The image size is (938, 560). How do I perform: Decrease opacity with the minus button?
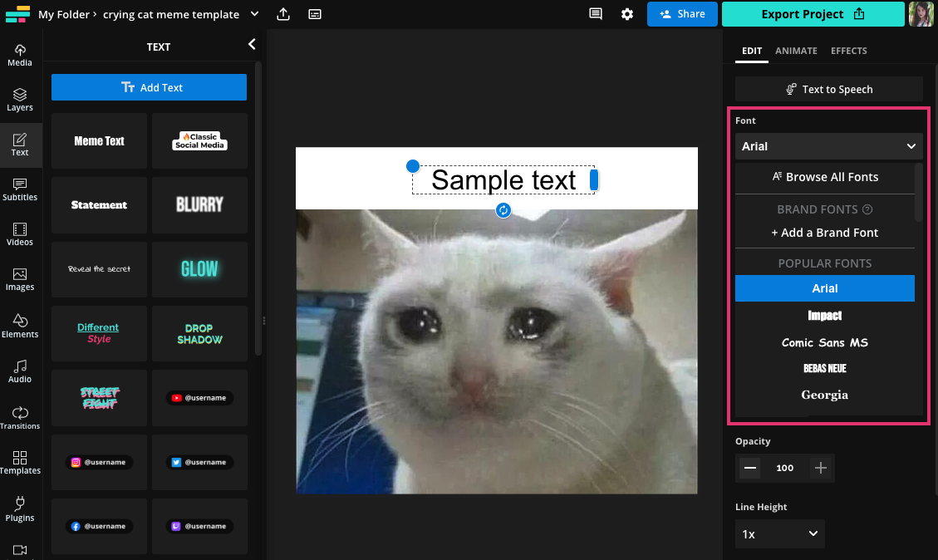(x=749, y=468)
